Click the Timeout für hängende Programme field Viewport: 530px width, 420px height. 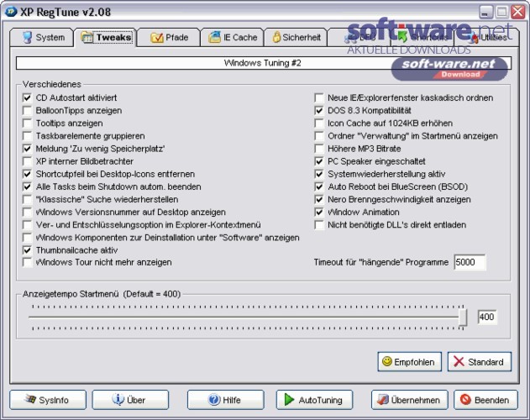(x=470, y=262)
